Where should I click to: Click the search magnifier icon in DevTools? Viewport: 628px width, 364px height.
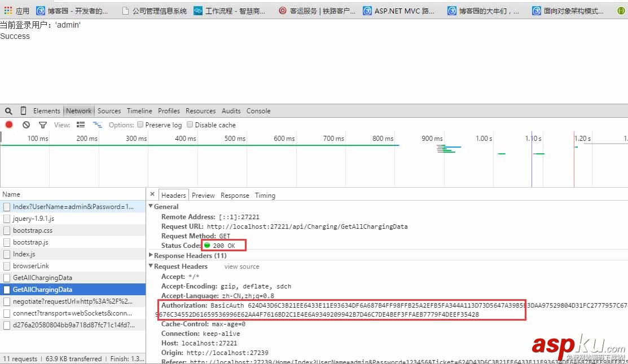[x=8, y=110]
